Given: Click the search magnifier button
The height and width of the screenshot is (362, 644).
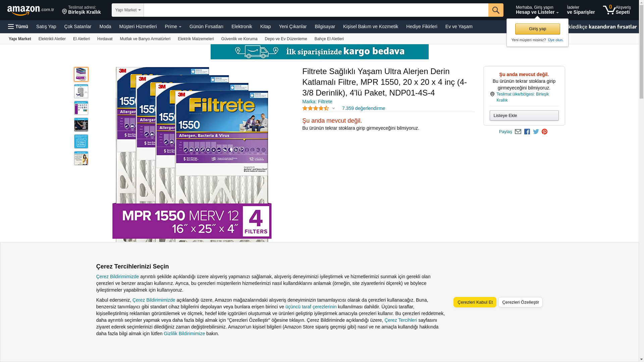Looking at the screenshot, I should click(496, 10).
